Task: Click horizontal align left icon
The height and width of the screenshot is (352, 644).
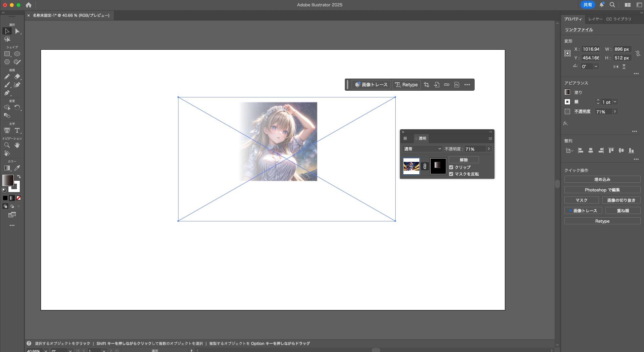Action: tap(580, 150)
